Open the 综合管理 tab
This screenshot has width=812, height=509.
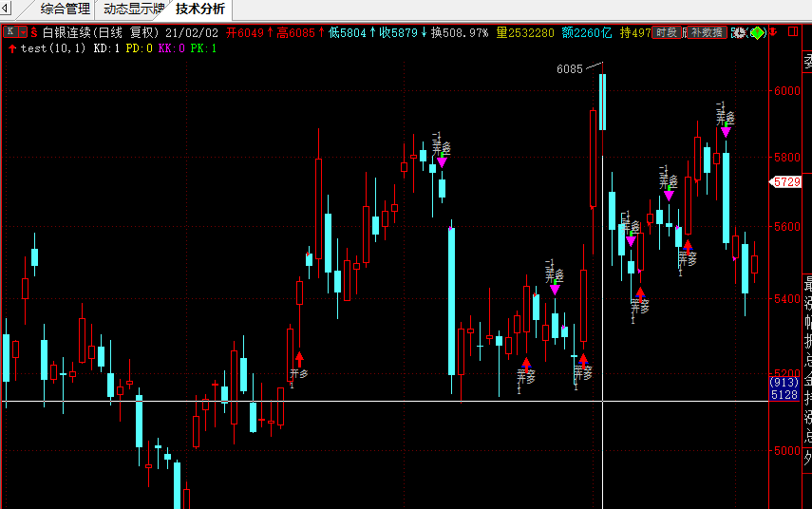(66, 9)
